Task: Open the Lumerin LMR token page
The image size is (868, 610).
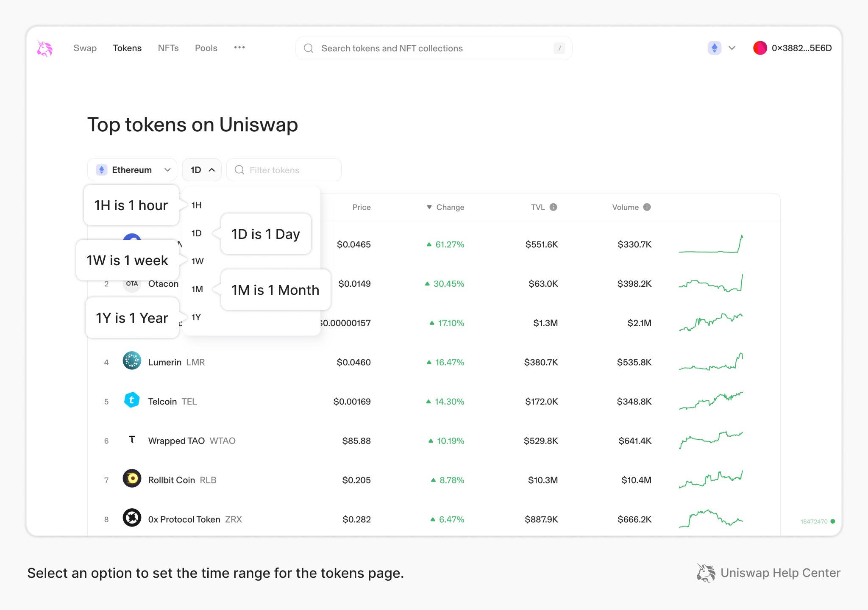Action: pyautogui.click(x=434, y=362)
